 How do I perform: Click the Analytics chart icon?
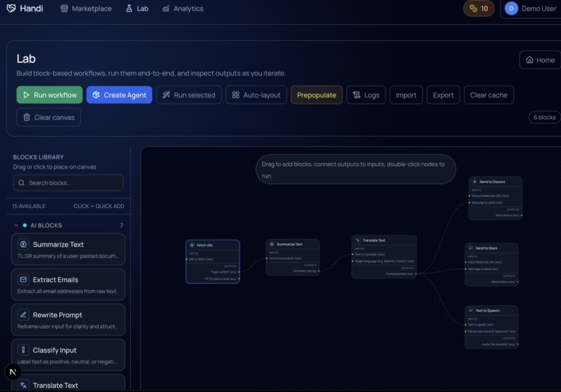[x=166, y=8]
